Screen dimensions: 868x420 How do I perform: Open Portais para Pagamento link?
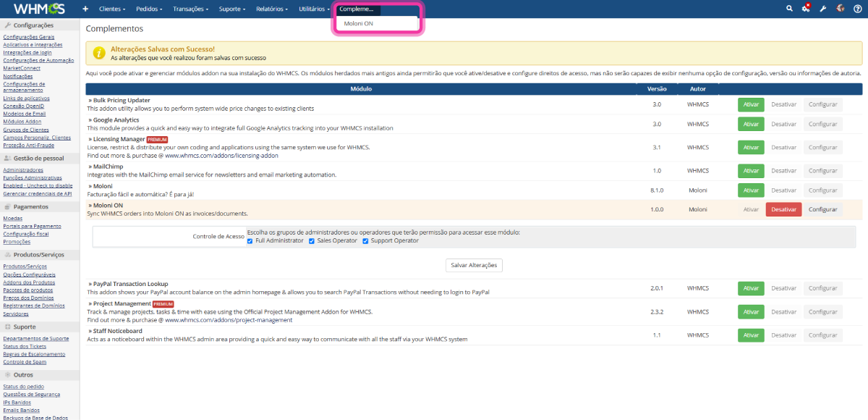pos(32,226)
